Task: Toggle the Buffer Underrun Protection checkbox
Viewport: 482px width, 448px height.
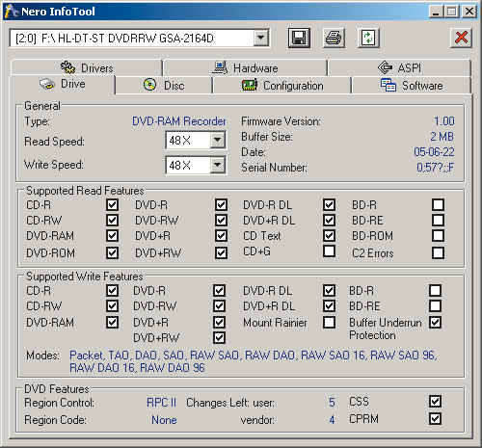Action: pos(435,322)
